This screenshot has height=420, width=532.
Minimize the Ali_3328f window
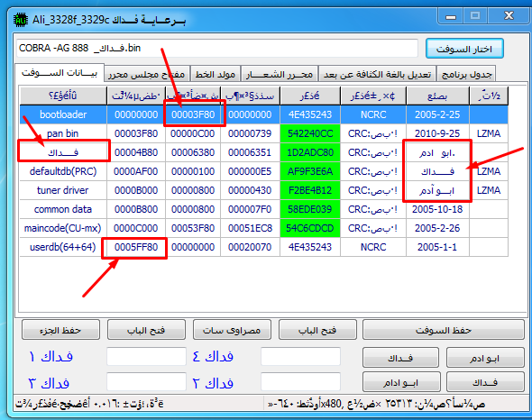coord(451,16)
